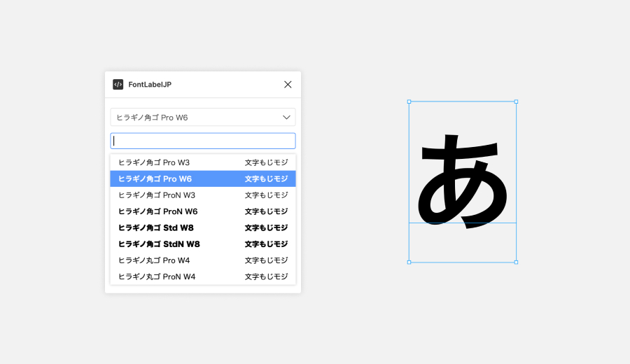Choose ヒラギノ角ゴ ProN W6 from list
This screenshot has height=364, width=630.
(x=203, y=211)
